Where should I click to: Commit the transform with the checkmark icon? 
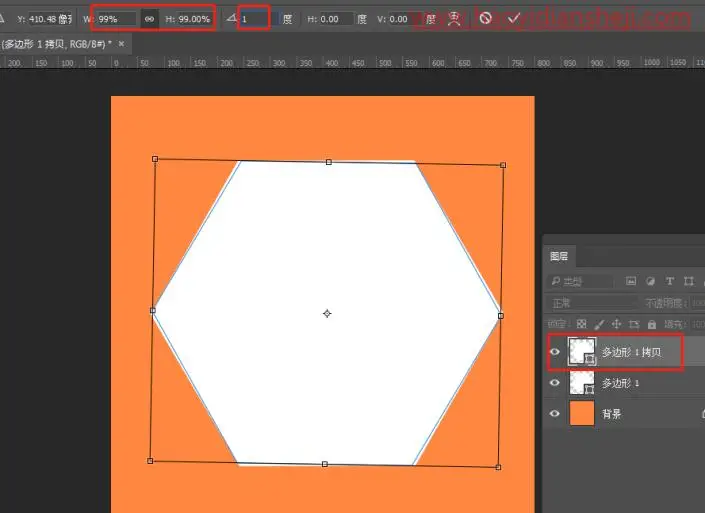click(x=513, y=18)
